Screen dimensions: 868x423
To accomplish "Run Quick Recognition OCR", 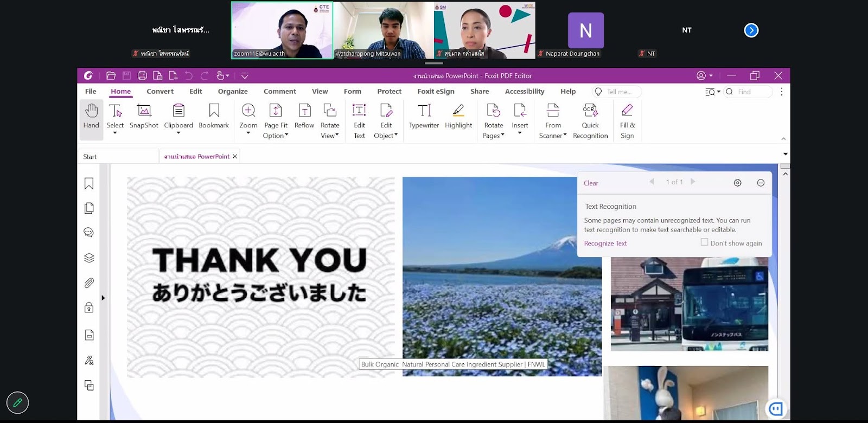I will (590, 121).
